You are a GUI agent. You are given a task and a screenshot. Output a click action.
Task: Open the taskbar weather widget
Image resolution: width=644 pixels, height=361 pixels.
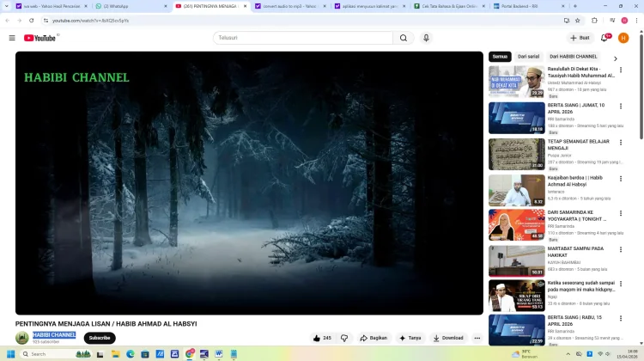pyautogui.click(x=525, y=354)
